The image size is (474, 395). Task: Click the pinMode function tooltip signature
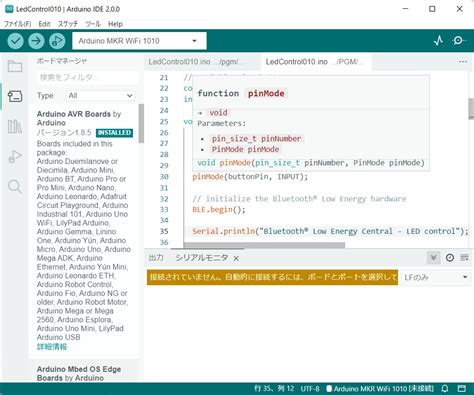click(311, 163)
